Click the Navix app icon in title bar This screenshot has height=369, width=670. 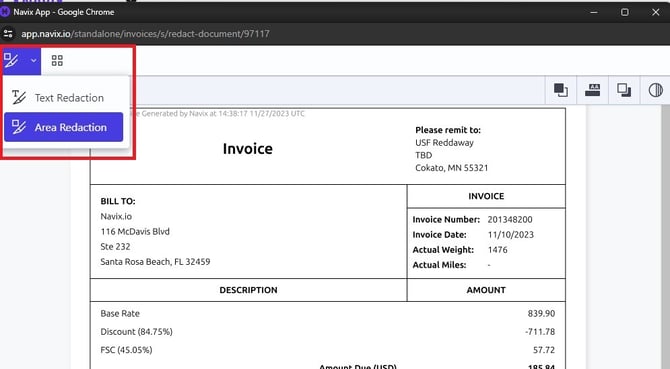pyautogui.click(x=5, y=12)
